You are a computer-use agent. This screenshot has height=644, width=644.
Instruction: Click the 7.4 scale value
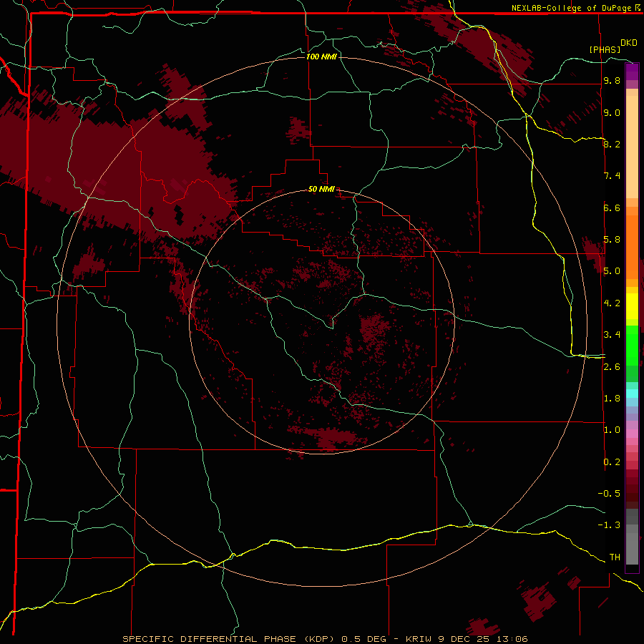pyautogui.click(x=612, y=176)
